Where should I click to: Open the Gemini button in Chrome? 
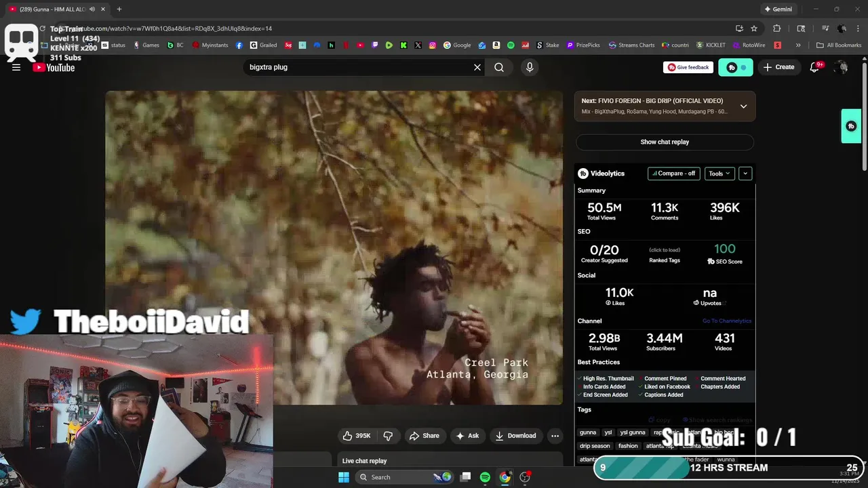click(x=778, y=9)
